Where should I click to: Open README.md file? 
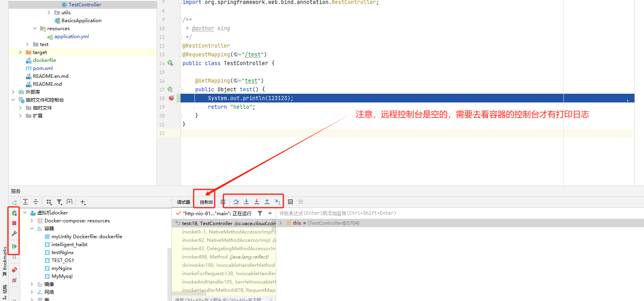click(47, 84)
